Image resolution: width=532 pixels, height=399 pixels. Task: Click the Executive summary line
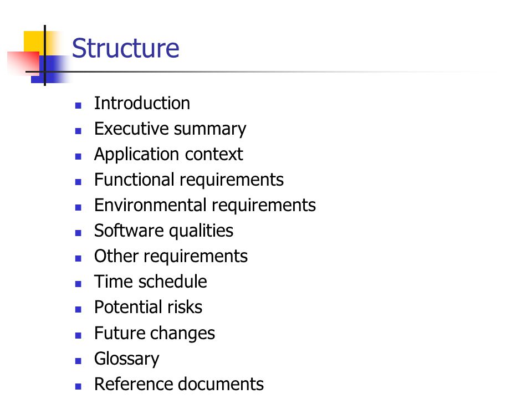point(170,129)
